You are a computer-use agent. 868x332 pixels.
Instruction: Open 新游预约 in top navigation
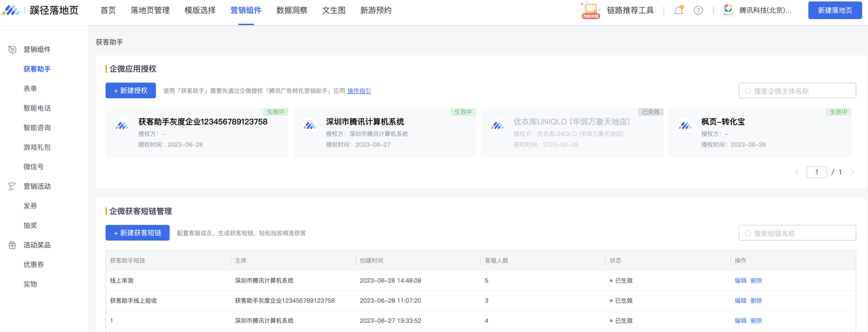coord(376,10)
